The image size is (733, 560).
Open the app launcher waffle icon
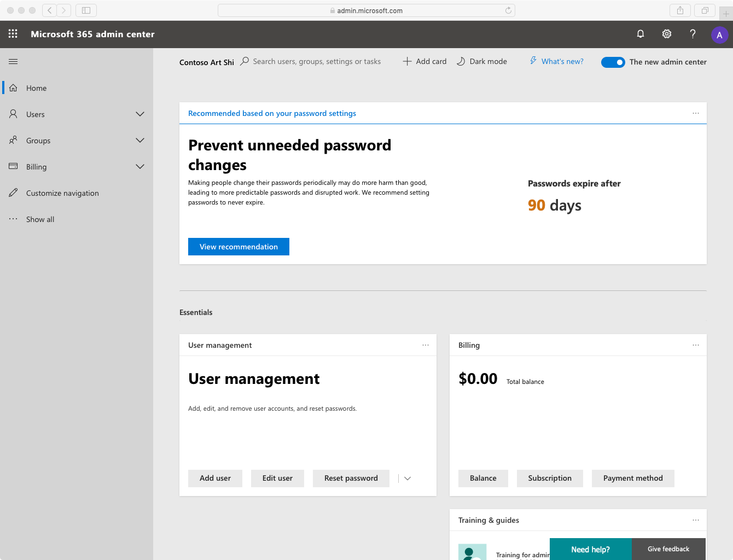click(13, 34)
